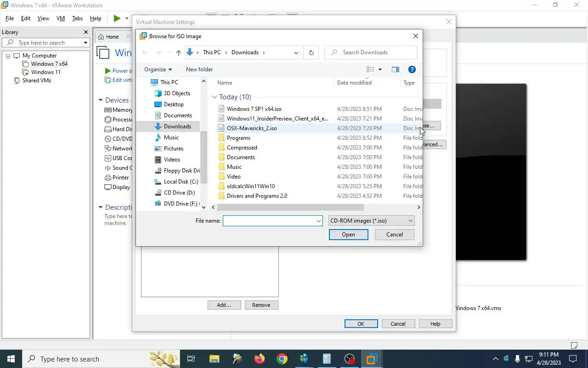Refresh the Downloads folder listing
Screen dimensions: 588x368
coord(311,52)
